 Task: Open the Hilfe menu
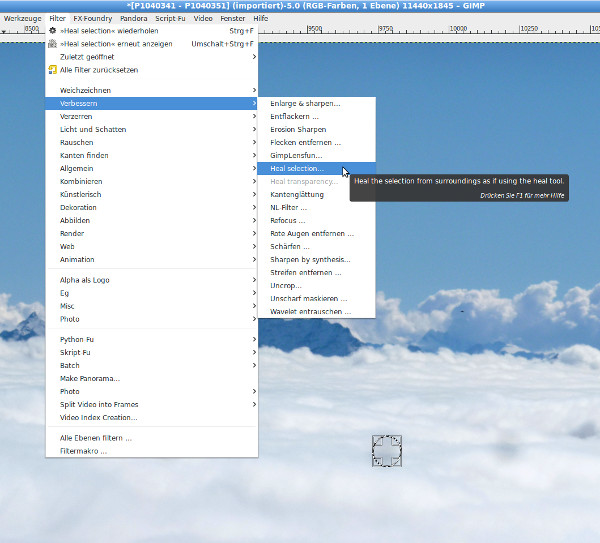pyautogui.click(x=261, y=18)
